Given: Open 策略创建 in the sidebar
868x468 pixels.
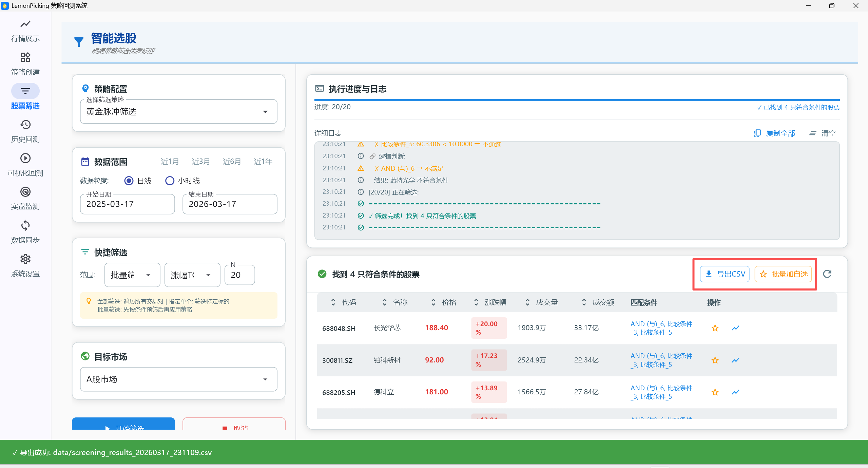Looking at the screenshot, I should click(25, 58).
